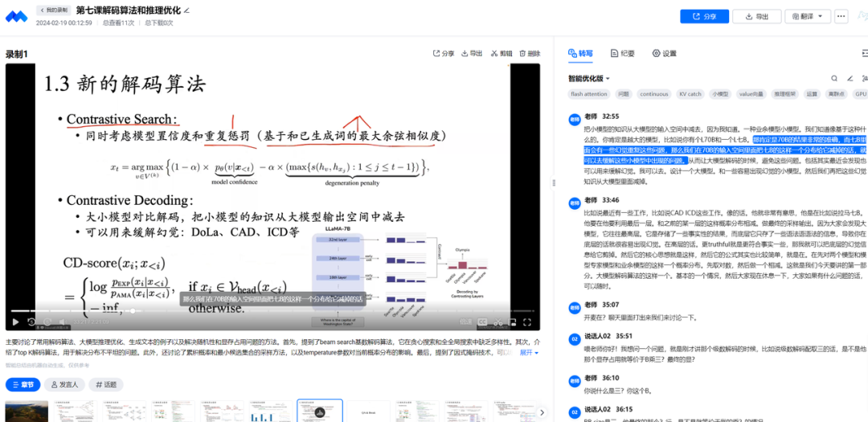Viewport: 868px width, 422px height.
Task: Rewind the video 5 seconds
Action: click(x=32, y=322)
